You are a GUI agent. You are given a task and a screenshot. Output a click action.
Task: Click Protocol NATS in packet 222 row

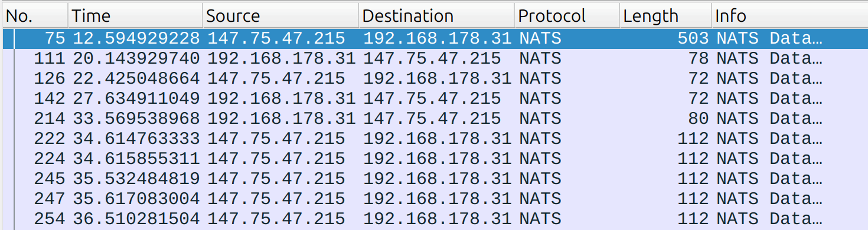pyautogui.click(x=540, y=139)
